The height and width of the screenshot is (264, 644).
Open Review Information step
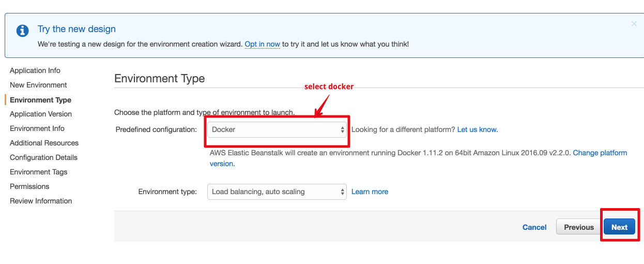(41, 201)
